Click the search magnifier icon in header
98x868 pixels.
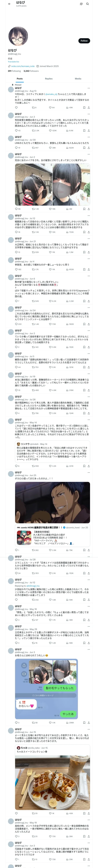pyautogui.click(x=87, y=4)
